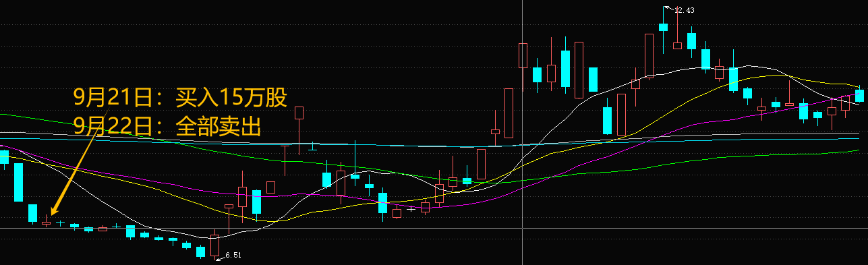Image resolution: width=868 pixels, height=265 pixels.
Task: Select the small red candlestick at the orange arrow tip
Action: coord(47,222)
